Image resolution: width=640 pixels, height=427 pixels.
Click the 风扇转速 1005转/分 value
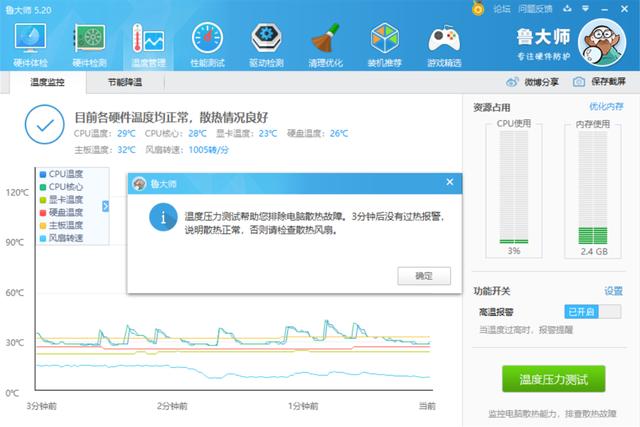[x=209, y=150]
